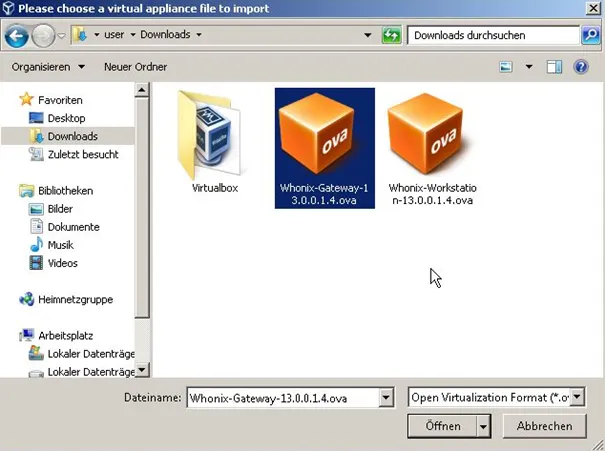Click the Zuletzt besucht icon in sidebar
Viewport: 605px width, 451px height.
pos(36,154)
